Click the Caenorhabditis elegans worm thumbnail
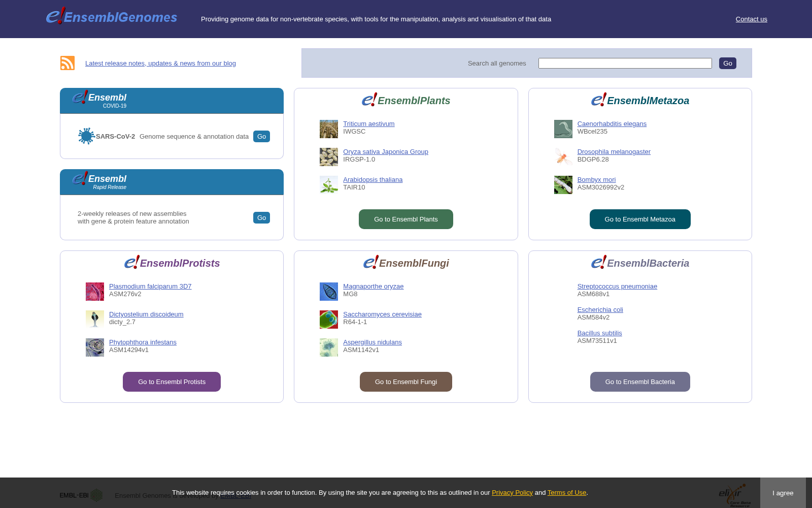This screenshot has width=812, height=508. (563, 129)
